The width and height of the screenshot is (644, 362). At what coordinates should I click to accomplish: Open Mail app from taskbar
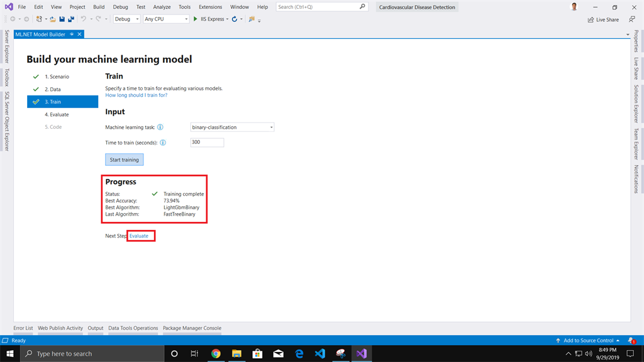279,353
